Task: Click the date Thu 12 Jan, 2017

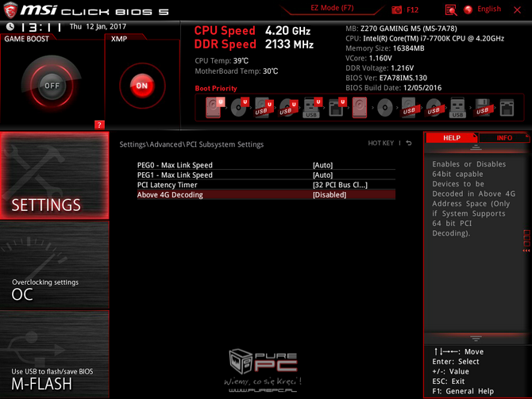Action: pos(98,26)
